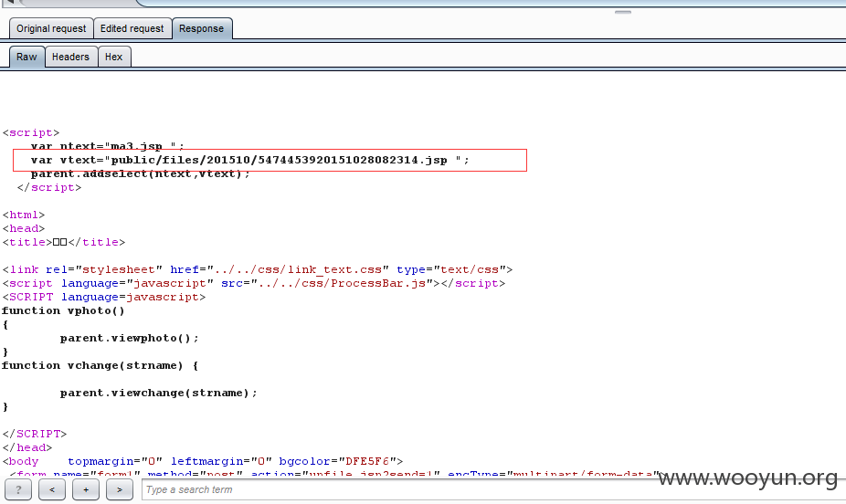
Task: Click the horizontal panel divider handle above the tabs
Action: pos(623,12)
